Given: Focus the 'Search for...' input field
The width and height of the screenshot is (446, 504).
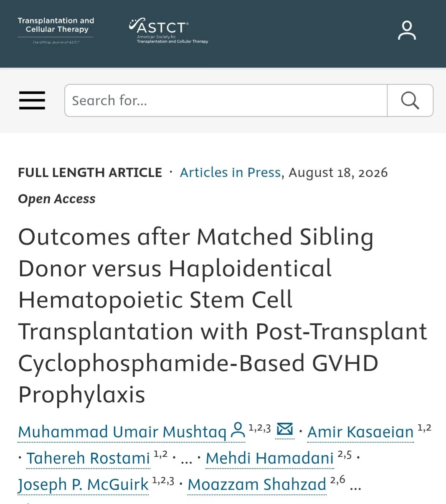Looking at the screenshot, I should (226, 101).
